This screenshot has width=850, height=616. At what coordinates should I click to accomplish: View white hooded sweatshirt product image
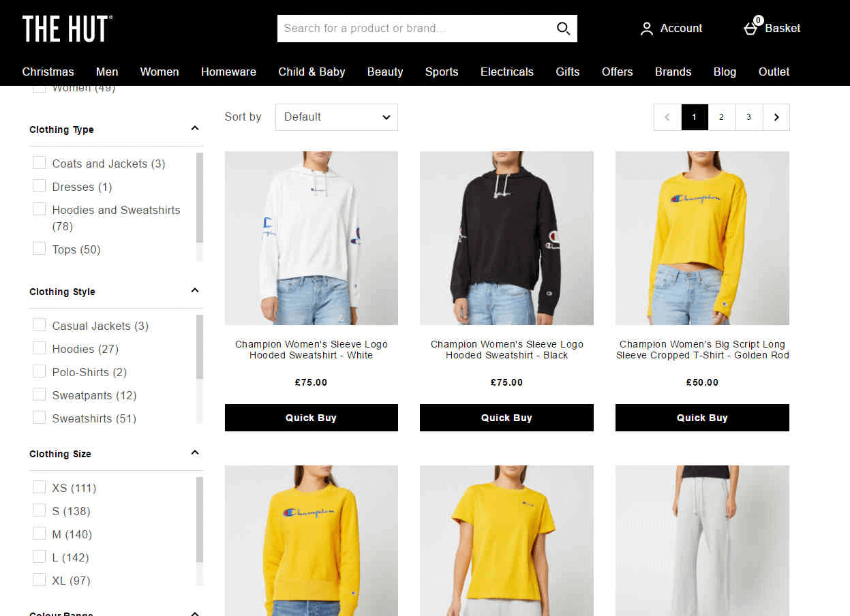coord(312,238)
